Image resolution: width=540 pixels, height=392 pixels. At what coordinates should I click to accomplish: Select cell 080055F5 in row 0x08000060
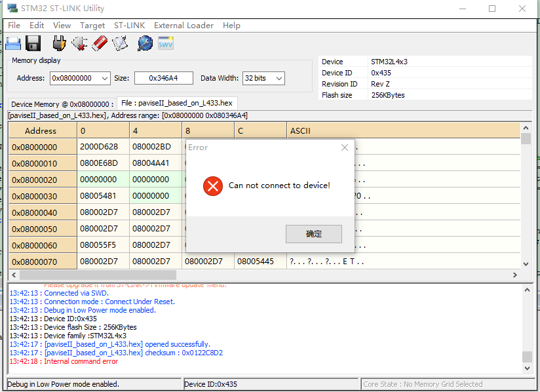pyautogui.click(x=103, y=245)
